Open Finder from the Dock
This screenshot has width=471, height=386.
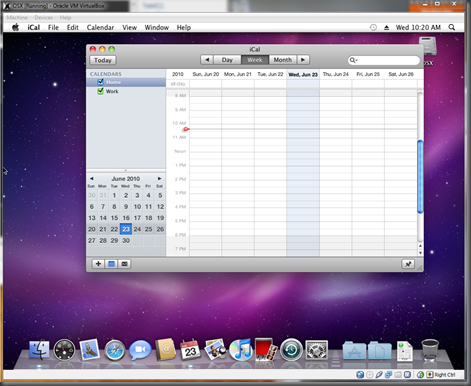pyautogui.click(x=39, y=350)
